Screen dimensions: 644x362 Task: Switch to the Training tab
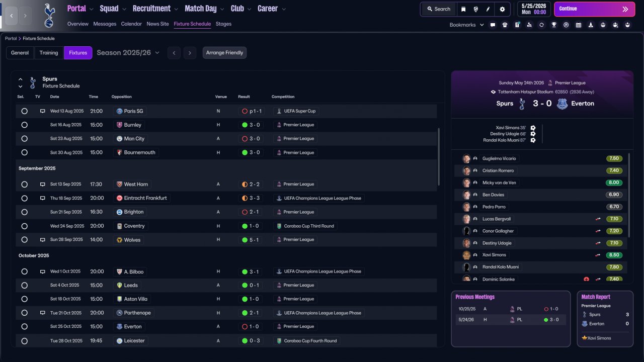point(49,53)
